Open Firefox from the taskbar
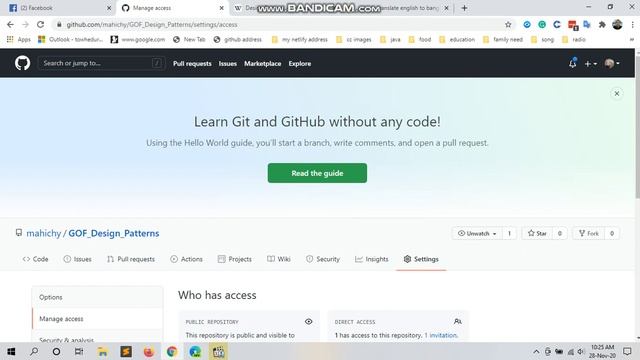The height and width of the screenshot is (360, 640). (149, 351)
